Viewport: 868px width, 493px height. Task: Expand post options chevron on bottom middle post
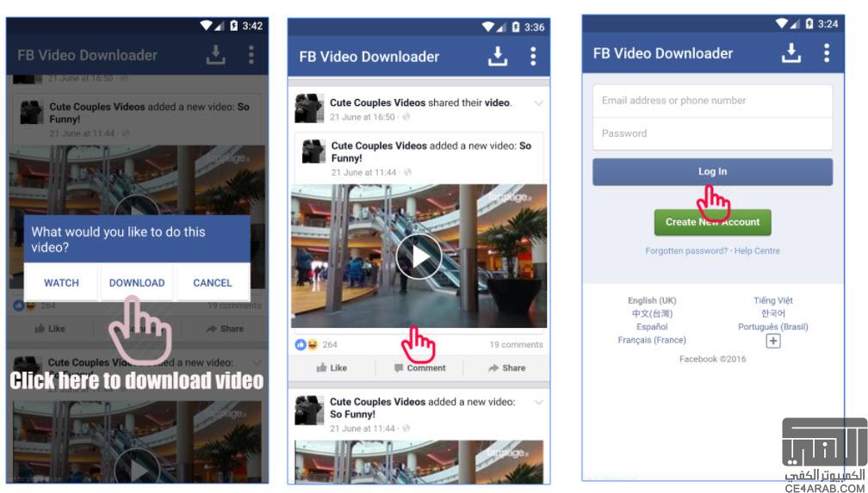point(539,403)
